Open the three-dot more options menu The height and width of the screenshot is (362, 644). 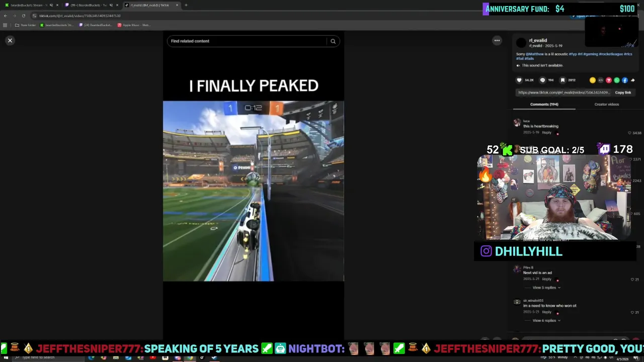click(497, 41)
